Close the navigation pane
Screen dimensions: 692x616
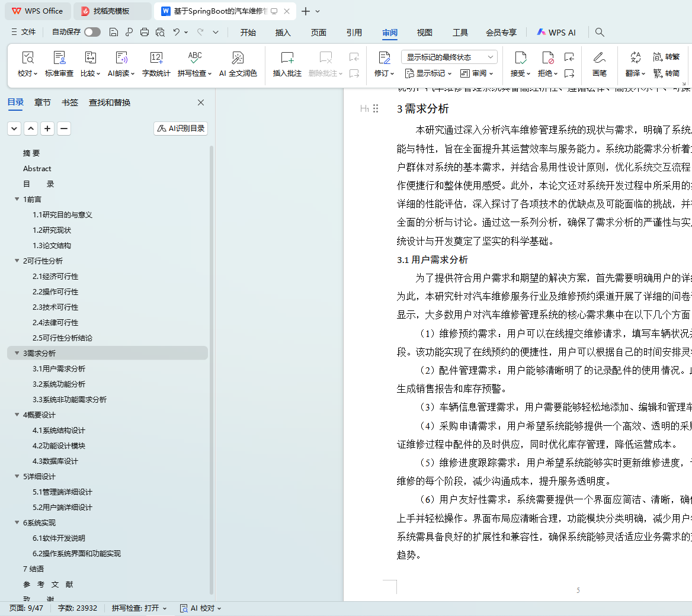[201, 102]
